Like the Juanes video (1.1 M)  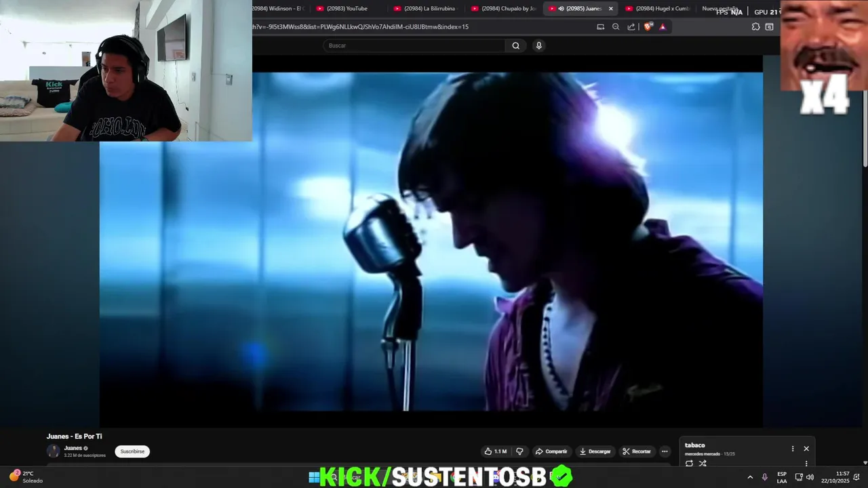(x=495, y=451)
